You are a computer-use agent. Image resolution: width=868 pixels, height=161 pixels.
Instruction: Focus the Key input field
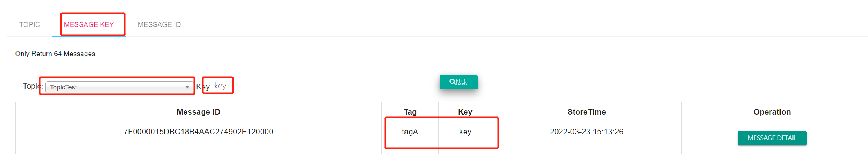324,86
